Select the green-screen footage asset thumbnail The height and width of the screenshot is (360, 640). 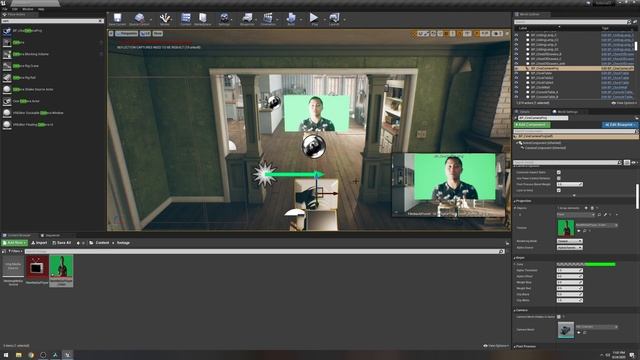coord(61,267)
